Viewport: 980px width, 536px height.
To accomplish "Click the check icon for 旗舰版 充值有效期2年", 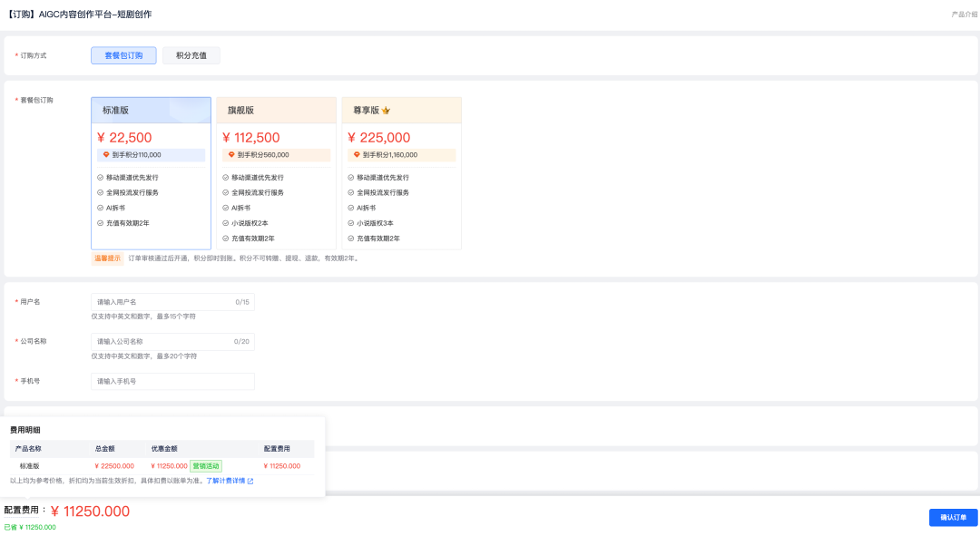I will tap(226, 239).
